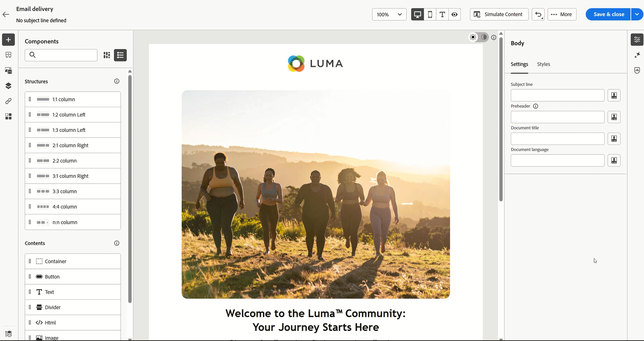The width and height of the screenshot is (644, 341).
Task: Open personalization icon beside Document language
Action: (614, 160)
